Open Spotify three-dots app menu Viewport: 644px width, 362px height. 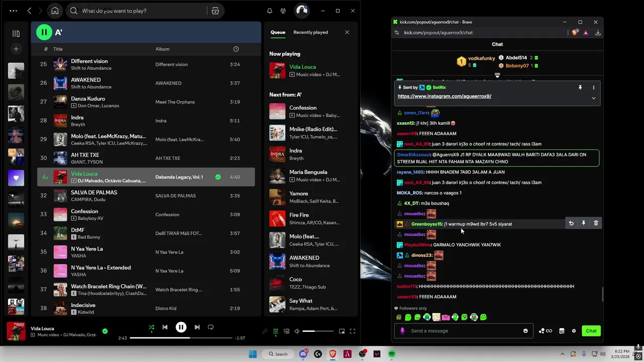click(13, 11)
